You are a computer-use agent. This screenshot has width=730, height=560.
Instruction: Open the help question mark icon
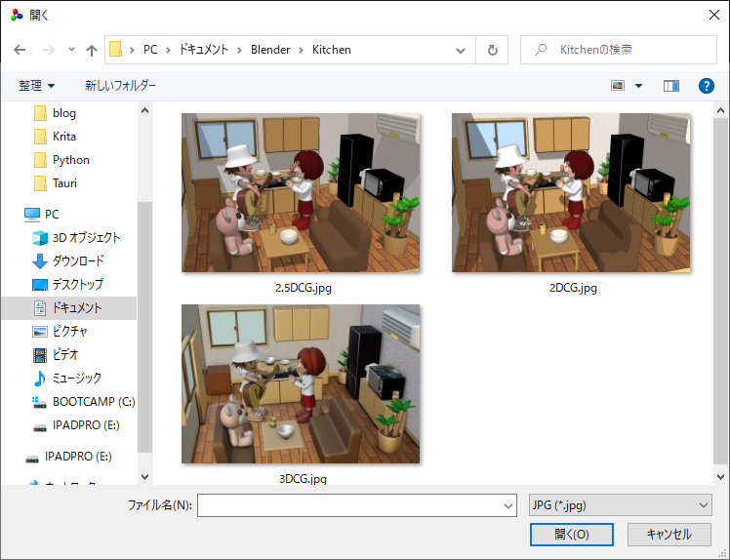click(706, 86)
